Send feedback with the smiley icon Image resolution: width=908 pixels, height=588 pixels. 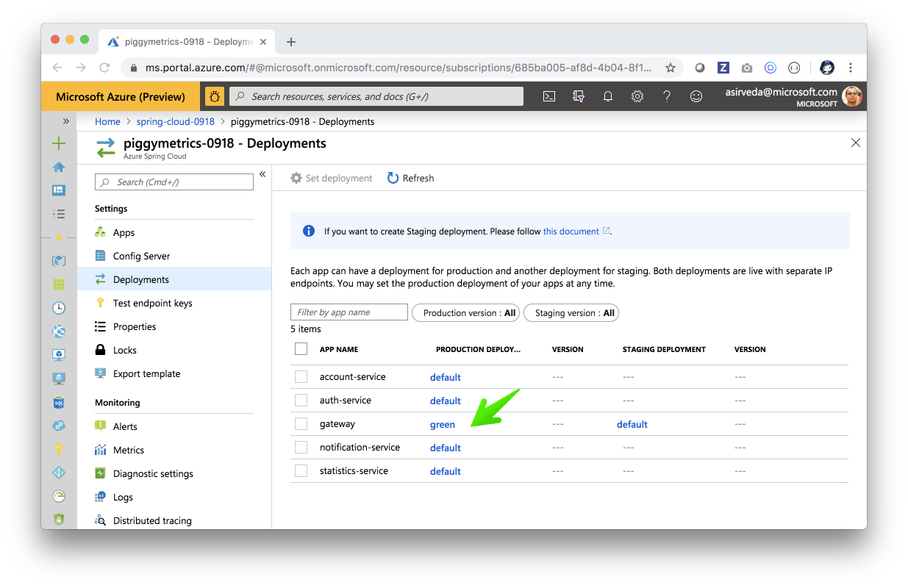(696, 96)
